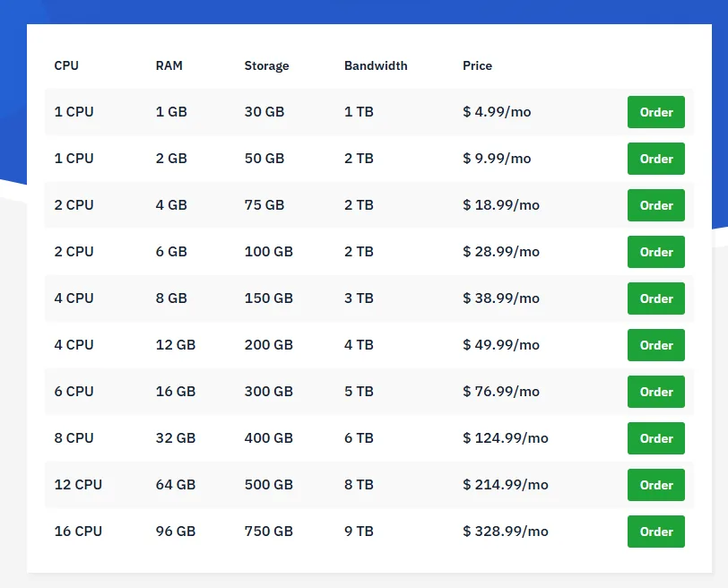Click the 750 GB storage cell
Image resolution: width=728 pixels, height=588 pixels.
pyautogui.click(x=268, y=531)
